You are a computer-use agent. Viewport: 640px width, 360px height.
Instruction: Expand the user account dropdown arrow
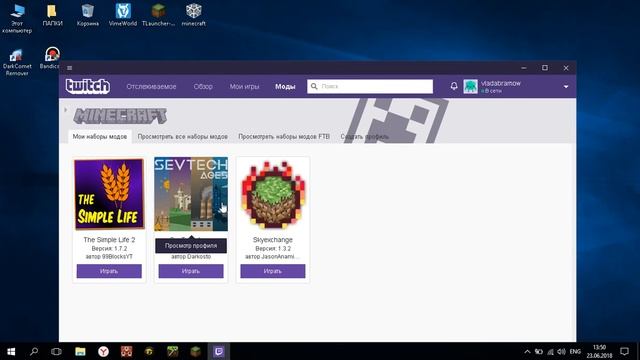tap(566, 87)
